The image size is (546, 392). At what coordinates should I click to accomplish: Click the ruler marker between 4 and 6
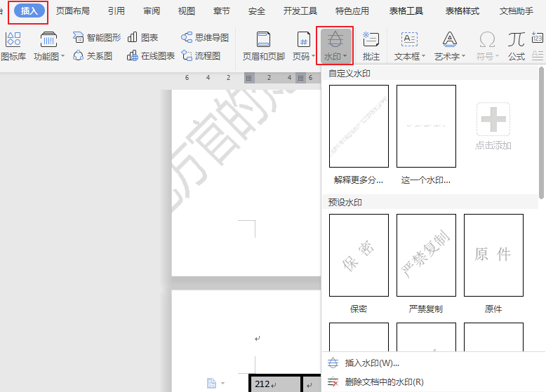coord(300,78)
